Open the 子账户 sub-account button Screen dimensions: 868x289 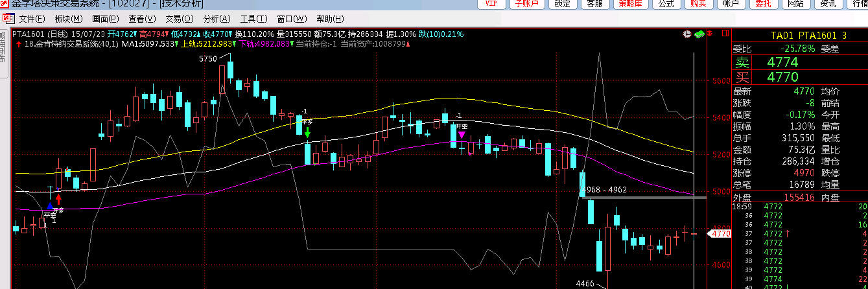[526, 4]
